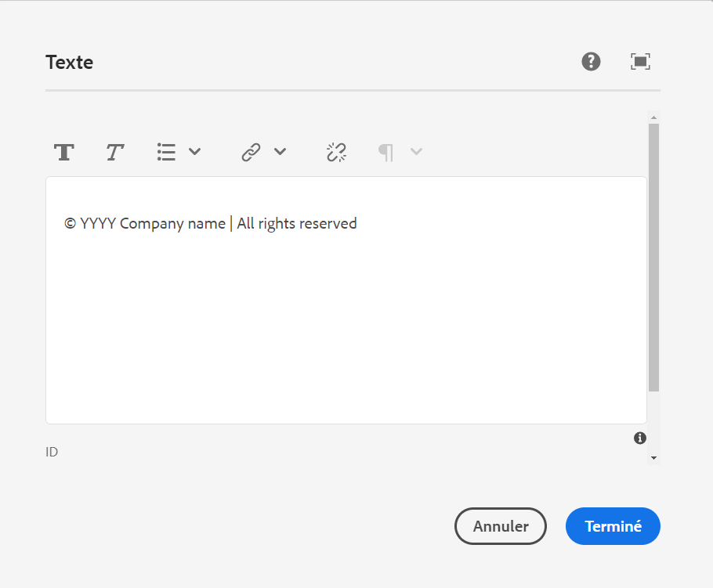Expand the hyperlink options dropdown chevron
The image size is (713, 588).
(280, 152)
